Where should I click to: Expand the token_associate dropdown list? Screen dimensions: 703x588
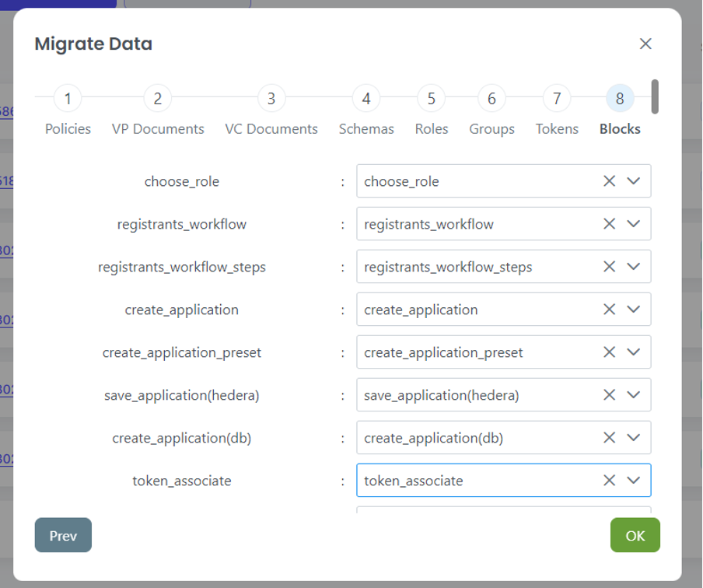coord(633,481)
